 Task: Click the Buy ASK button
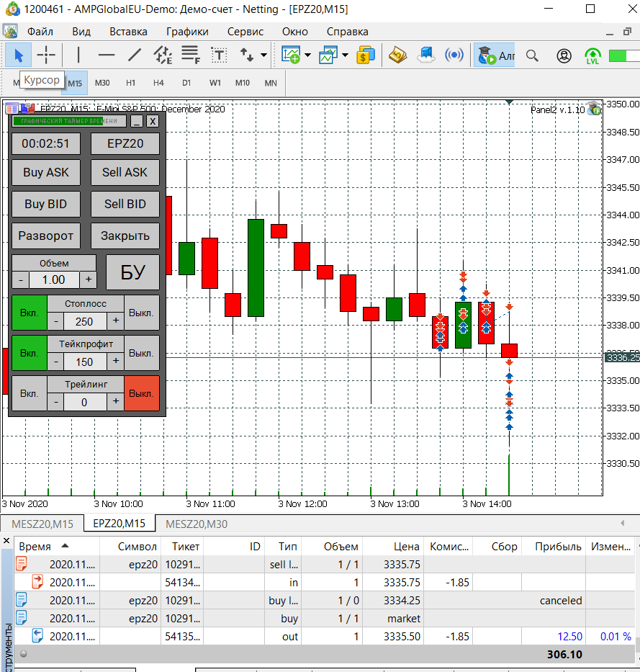click(46, 172)
